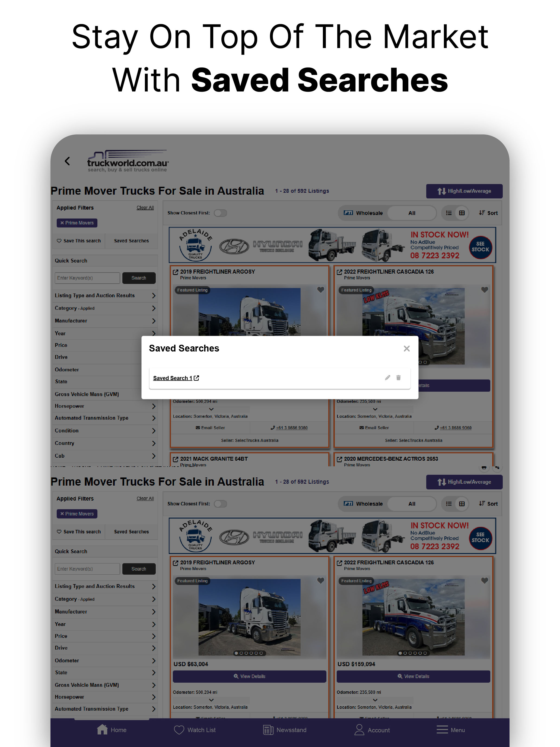Switch to list view icon in upper toolbar

pyautogui.click(x=448, y=213)
